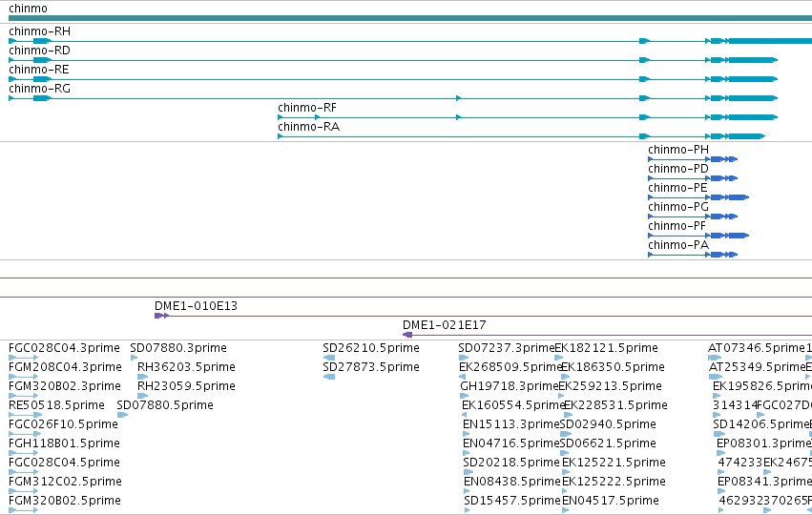This screenshot has height=515, width=812.
Task: Click the SD15457.5prime EST label
Action: tap(512, 502)
